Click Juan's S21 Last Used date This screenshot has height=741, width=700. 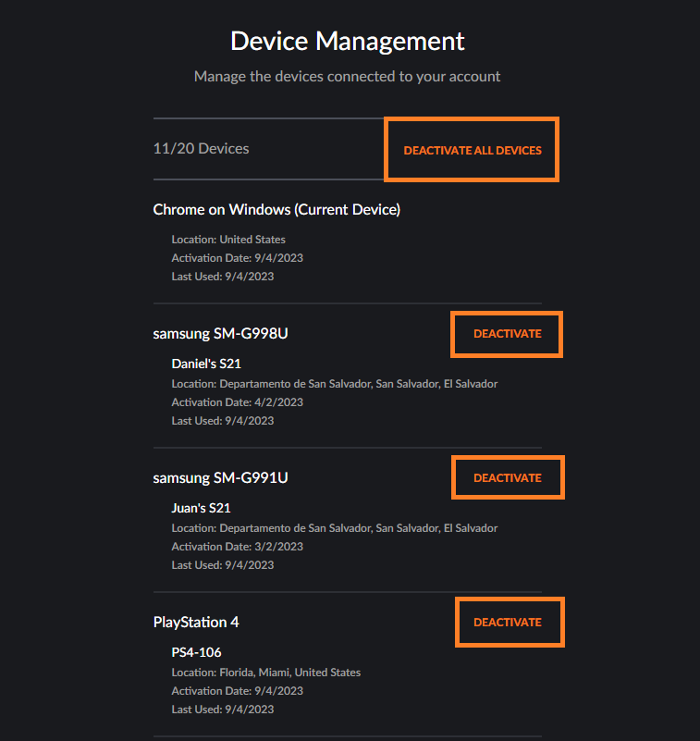coord(223,564)
